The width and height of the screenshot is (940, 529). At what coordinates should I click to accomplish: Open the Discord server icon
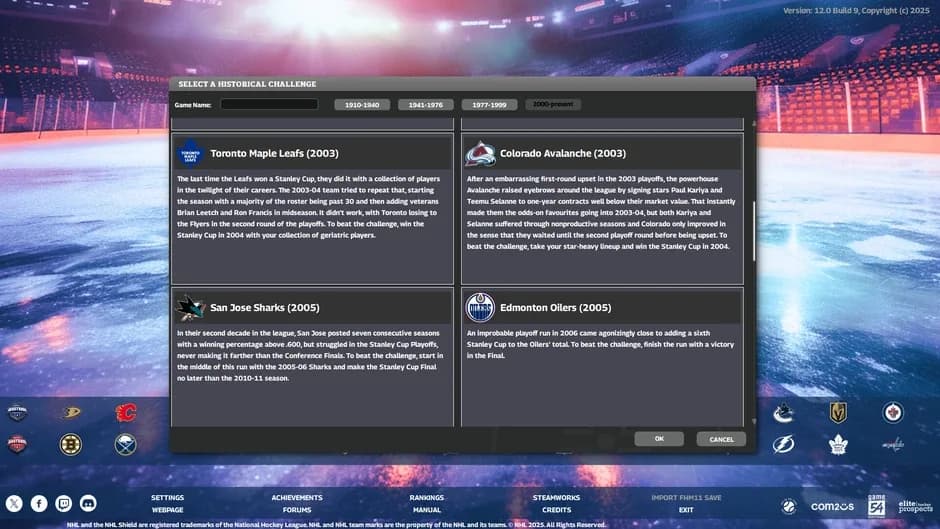[88, 503]
